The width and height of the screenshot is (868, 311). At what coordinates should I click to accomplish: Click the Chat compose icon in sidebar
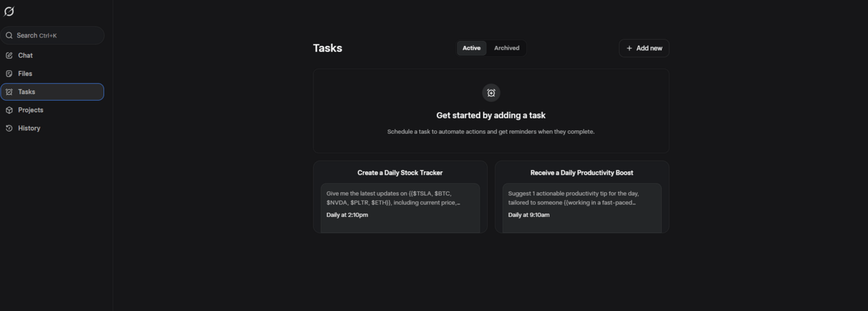[x=9, y=56]
